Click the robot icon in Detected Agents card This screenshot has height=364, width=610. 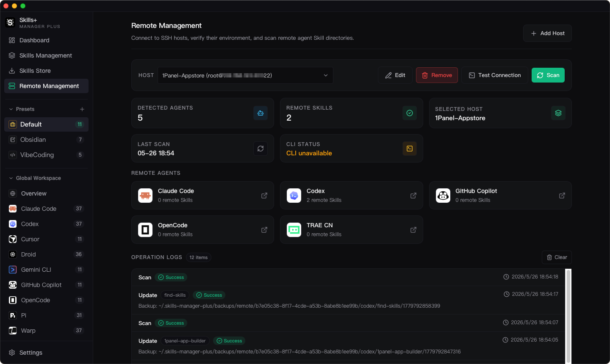click(x=261, y=113)
